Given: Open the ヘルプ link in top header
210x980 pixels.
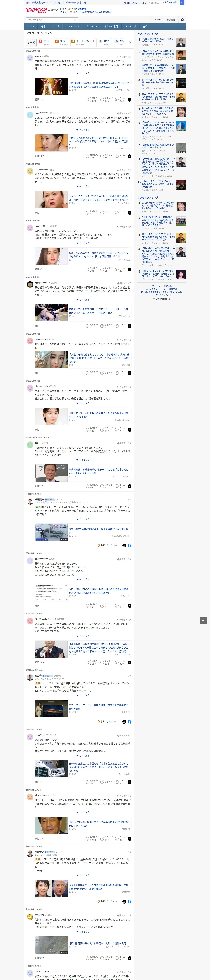Looking at the screenshot, I should point(143,3).
